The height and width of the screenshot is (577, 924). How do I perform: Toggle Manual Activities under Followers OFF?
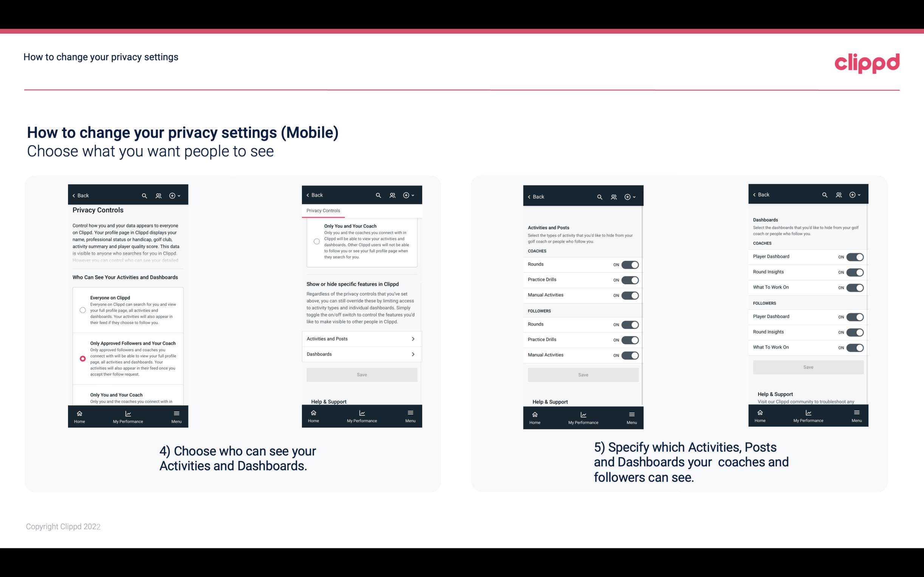629,355
